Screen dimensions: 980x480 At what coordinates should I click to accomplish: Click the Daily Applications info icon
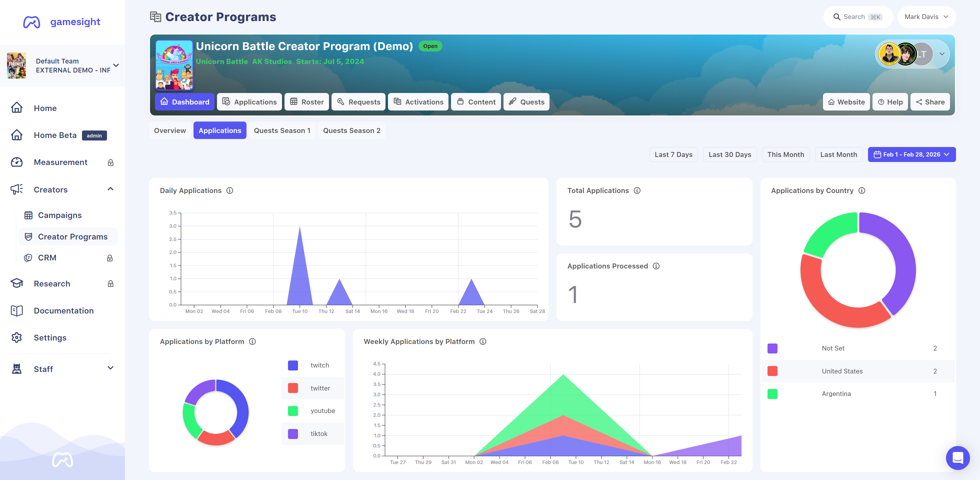[x=230, y=190]
